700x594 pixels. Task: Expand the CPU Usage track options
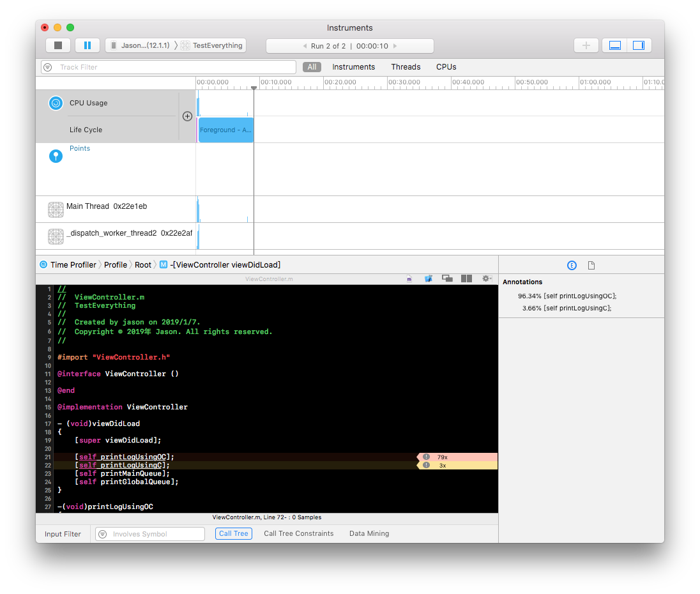pos(187,116)
